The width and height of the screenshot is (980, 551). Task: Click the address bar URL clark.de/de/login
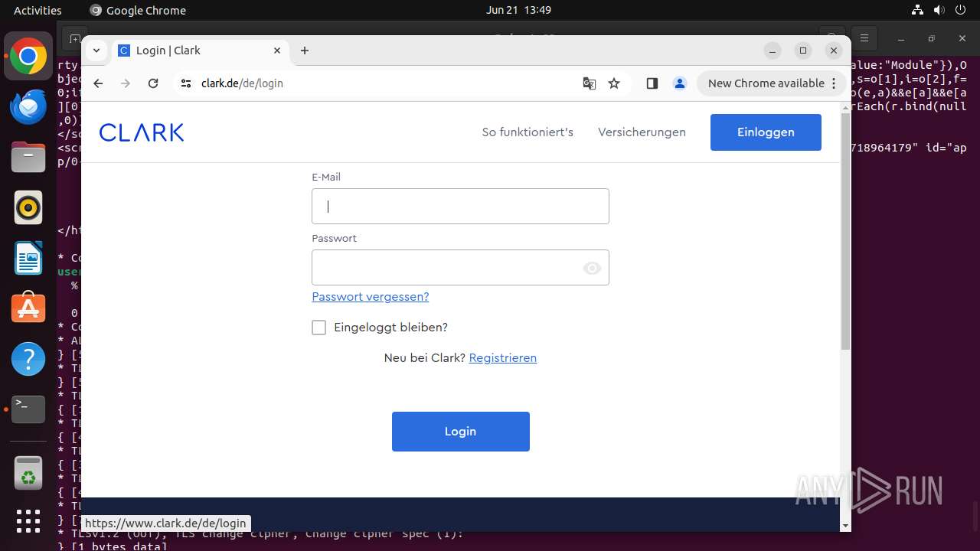coord(242,83)
